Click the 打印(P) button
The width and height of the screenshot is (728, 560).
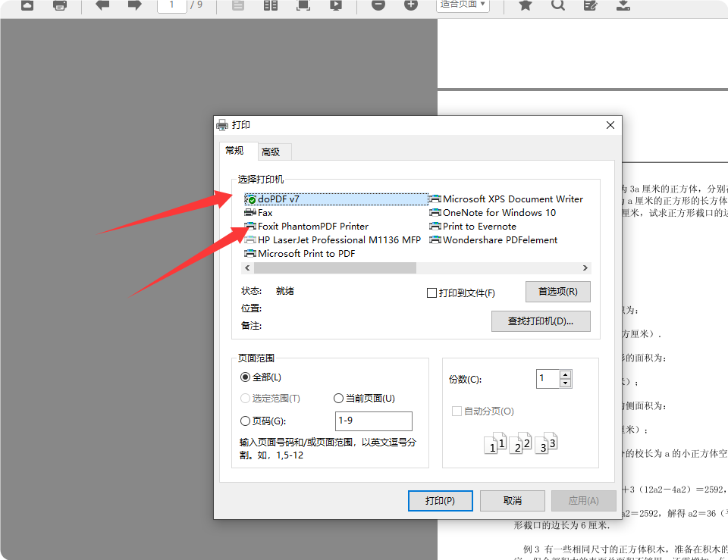(440, 500)
